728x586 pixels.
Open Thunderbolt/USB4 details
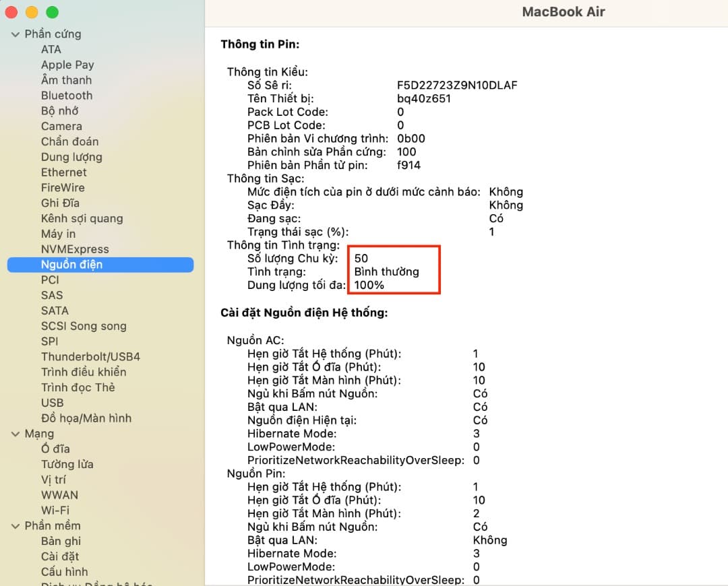pos(90,356)
